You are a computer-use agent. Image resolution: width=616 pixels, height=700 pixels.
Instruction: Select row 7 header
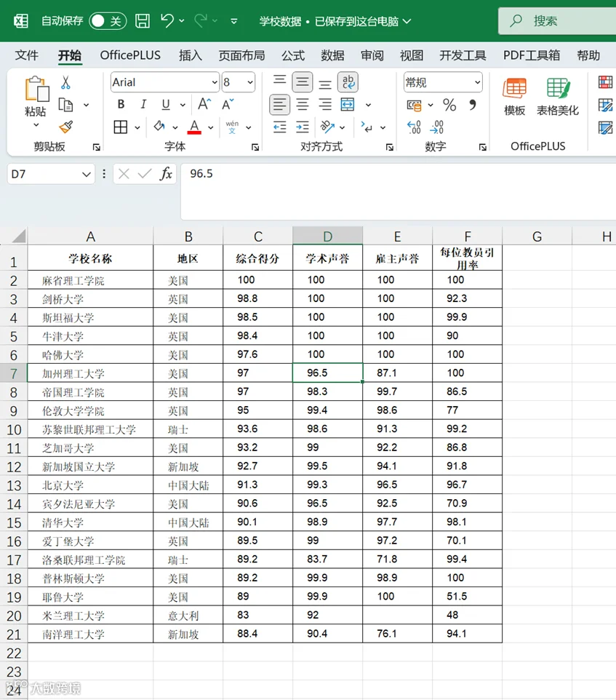pos(13,373)
